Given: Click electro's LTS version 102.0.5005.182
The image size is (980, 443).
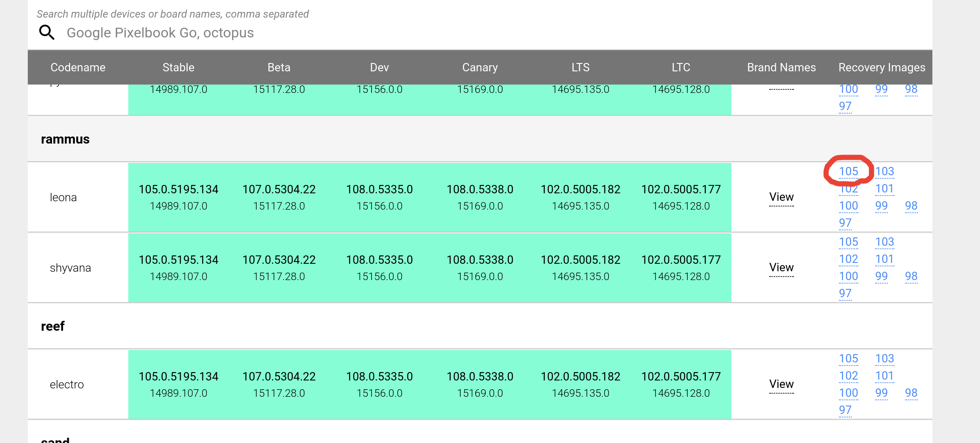Looking at the screenshot, I should pyautogui.click(x=580, y=377).
